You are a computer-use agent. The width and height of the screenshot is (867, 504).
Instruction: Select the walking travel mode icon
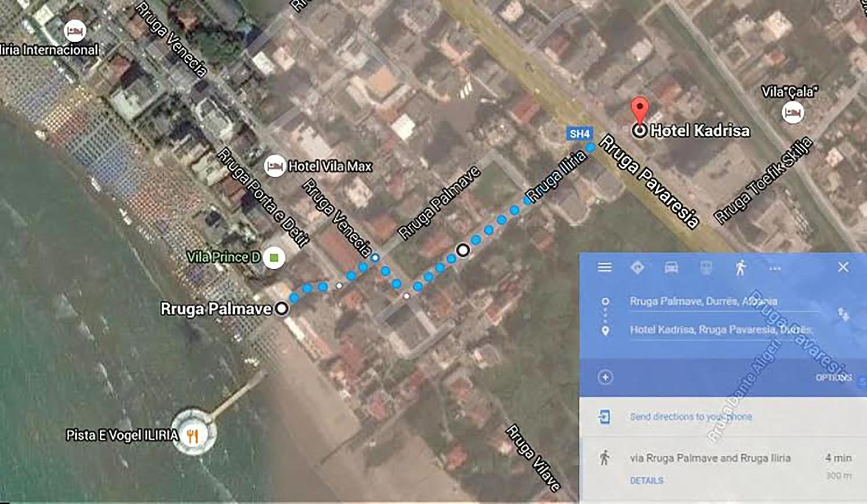pyautogui.click(x=740, y=268)
